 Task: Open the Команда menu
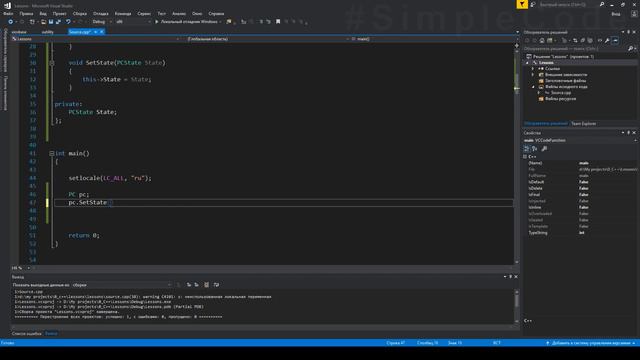pyautogui.click(x=123, y=13)
